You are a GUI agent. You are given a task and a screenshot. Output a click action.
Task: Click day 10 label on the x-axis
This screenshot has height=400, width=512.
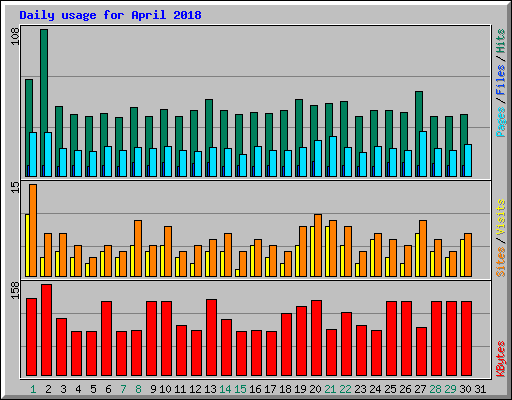coord(165,389)
